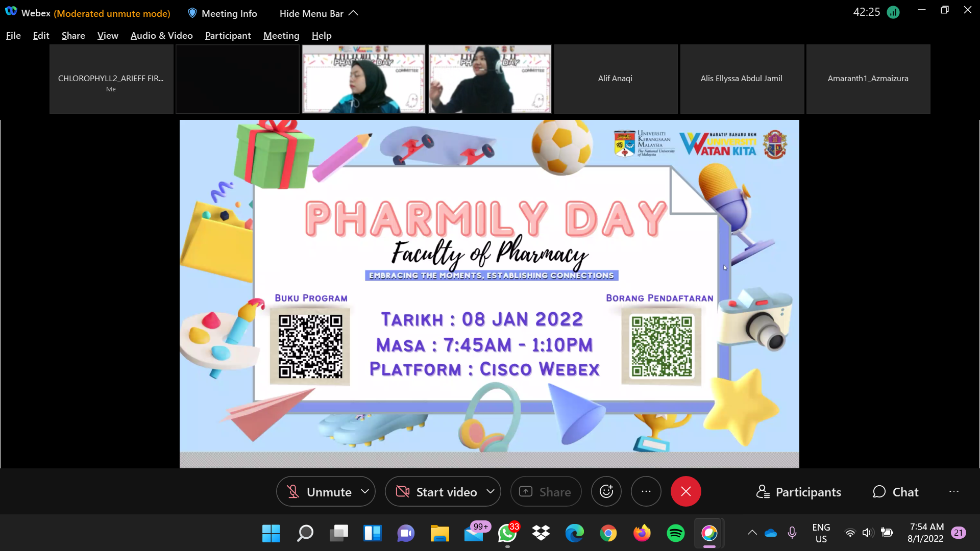980x551 pixels.
Task: Open the Participant menu
Action: [228, 35]
